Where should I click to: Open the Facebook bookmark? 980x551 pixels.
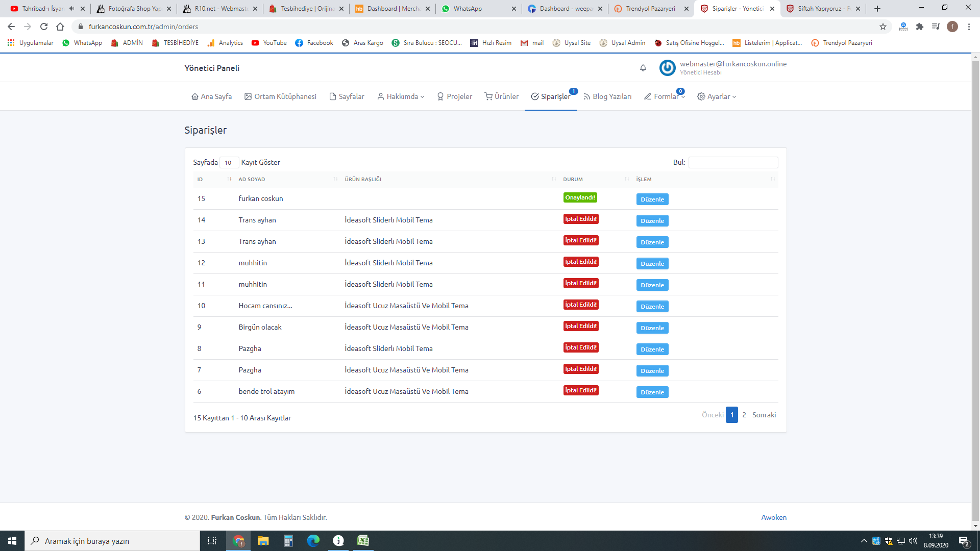click(x=314, y=43)
